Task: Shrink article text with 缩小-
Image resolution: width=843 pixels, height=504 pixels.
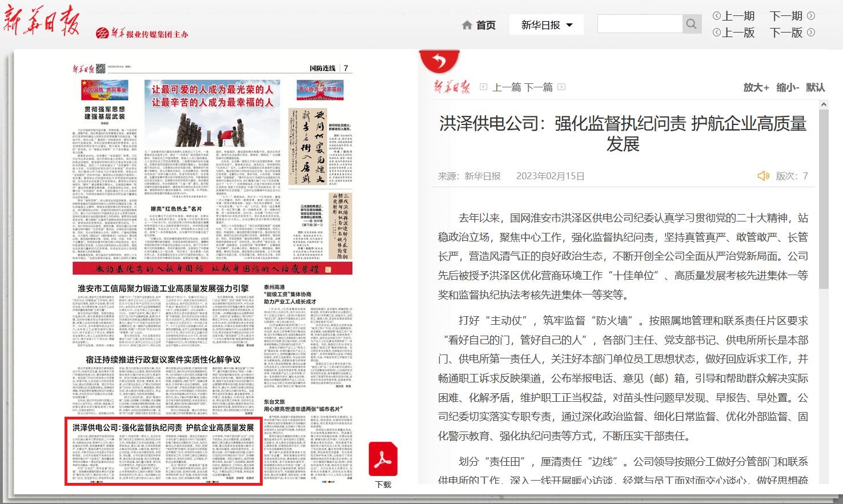Action: 788,87
